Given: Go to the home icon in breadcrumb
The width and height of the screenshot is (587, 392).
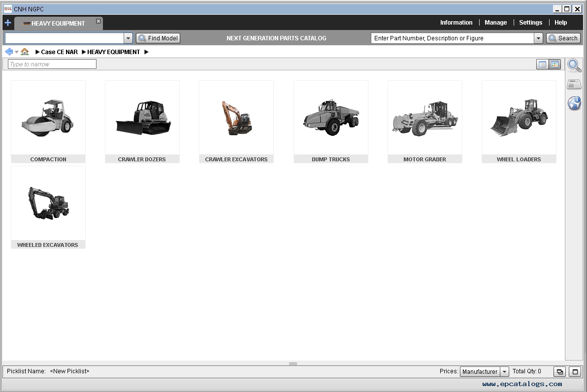Looking at the screenshot, I should [25, 52].
